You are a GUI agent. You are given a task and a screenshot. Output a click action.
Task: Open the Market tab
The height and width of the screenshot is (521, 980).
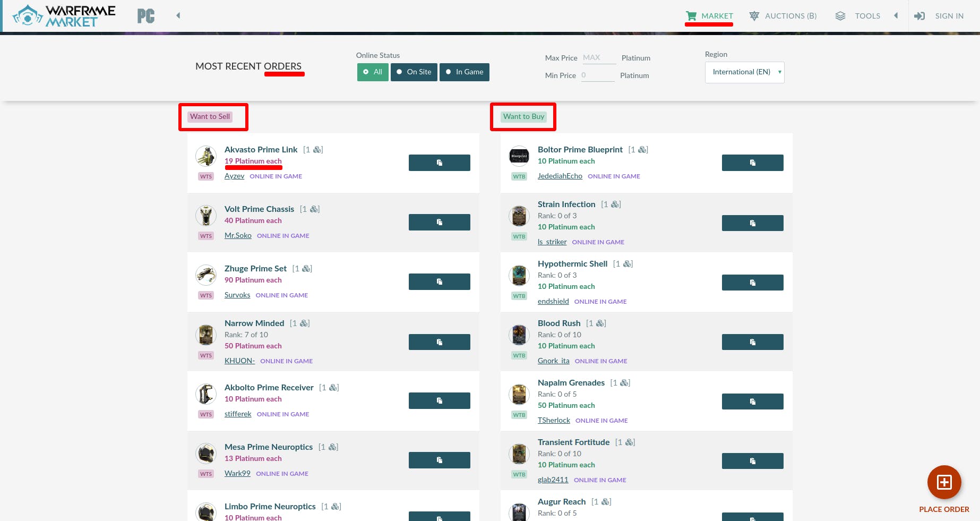click(x=709, y=16)
